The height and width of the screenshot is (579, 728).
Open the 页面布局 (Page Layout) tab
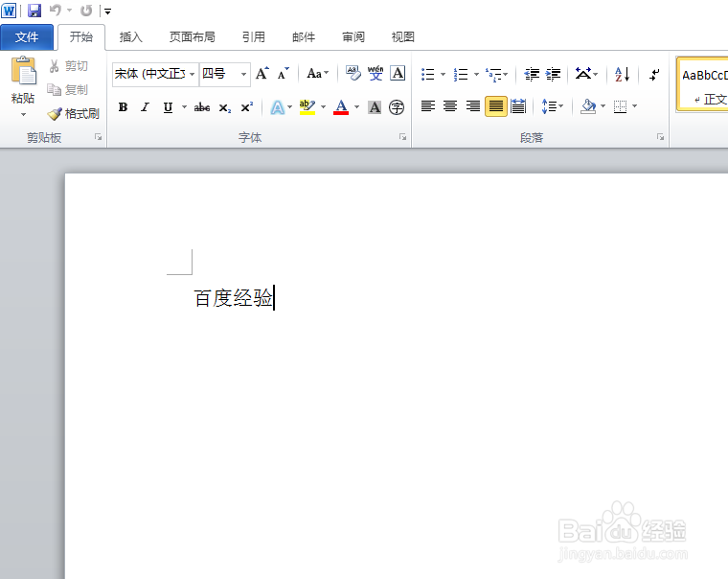(x=192, y=37)
